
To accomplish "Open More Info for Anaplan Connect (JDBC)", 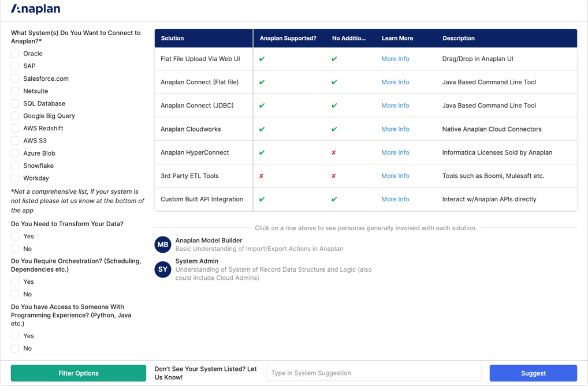I will 395,106.
